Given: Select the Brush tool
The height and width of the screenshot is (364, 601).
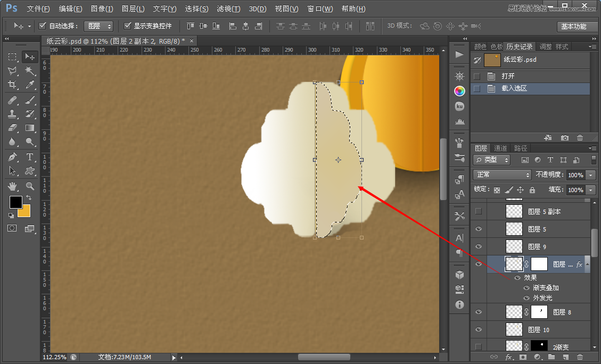Looking at the screenshot, I should click(29, 100).
